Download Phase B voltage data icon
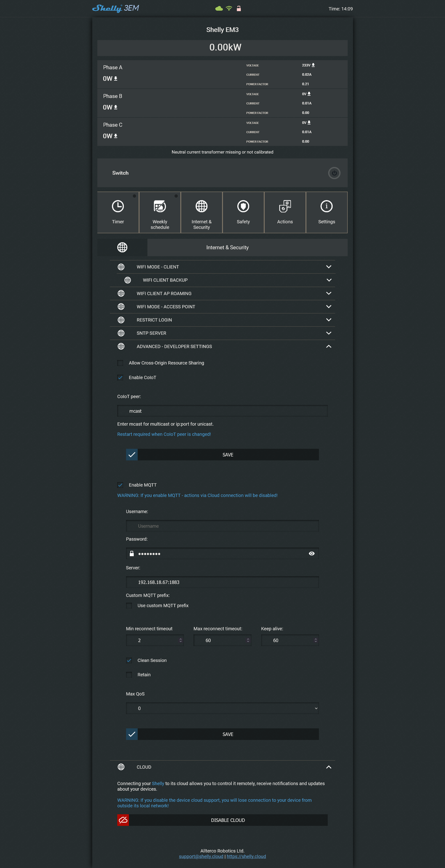 (x=309, y=94)
